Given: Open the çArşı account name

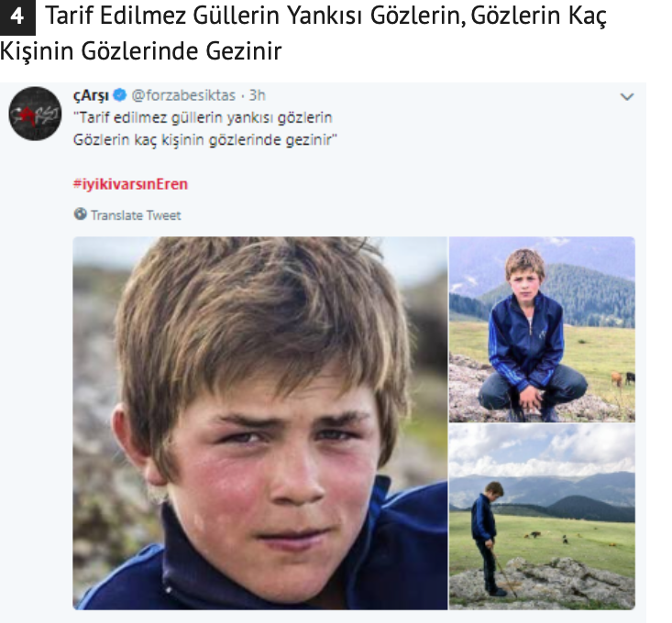Looking at the screenshot, I should point(91,95).
